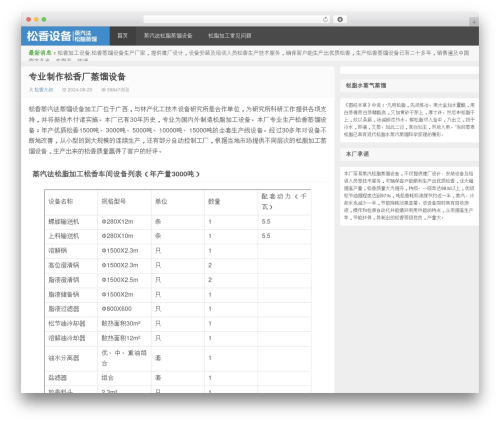Click the sidebar heading 松脂水蒸气蒸馏
Screen dimensions: 500x423
click(x=366, y=85)
